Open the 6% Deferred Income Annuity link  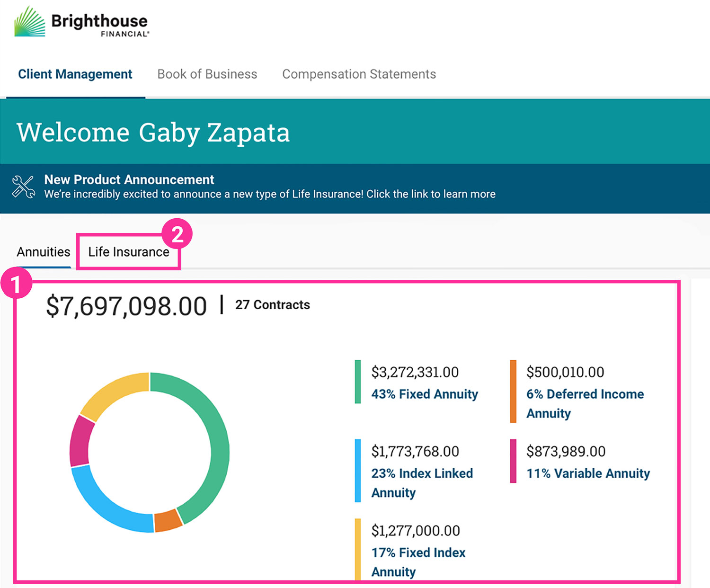(x=585, y=403)
